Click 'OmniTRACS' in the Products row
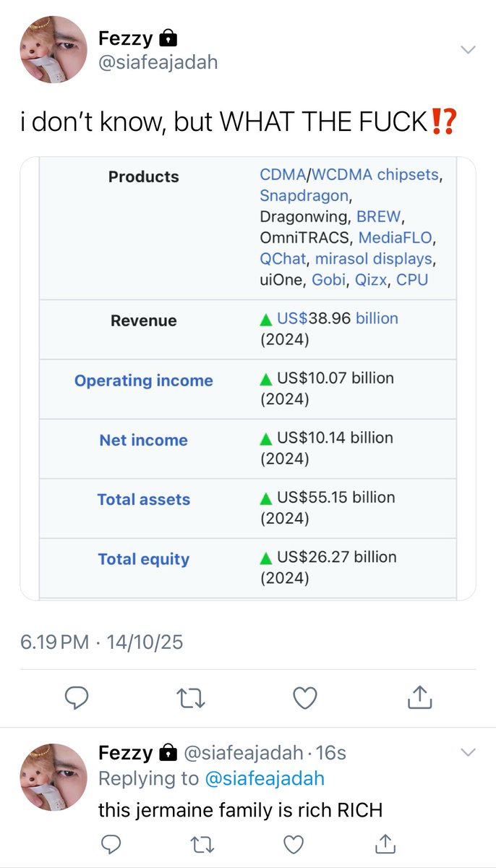This screenshot has height=868, width=496. point(304,238)
